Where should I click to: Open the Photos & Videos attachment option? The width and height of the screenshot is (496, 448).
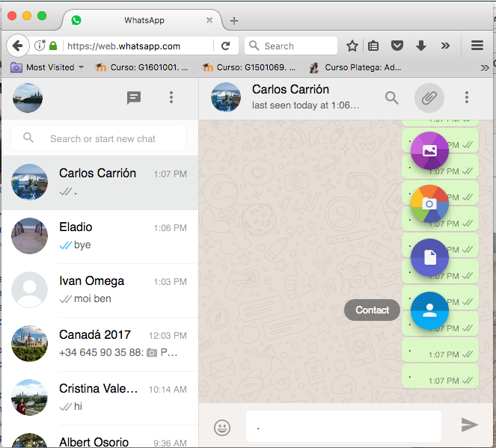429,150
